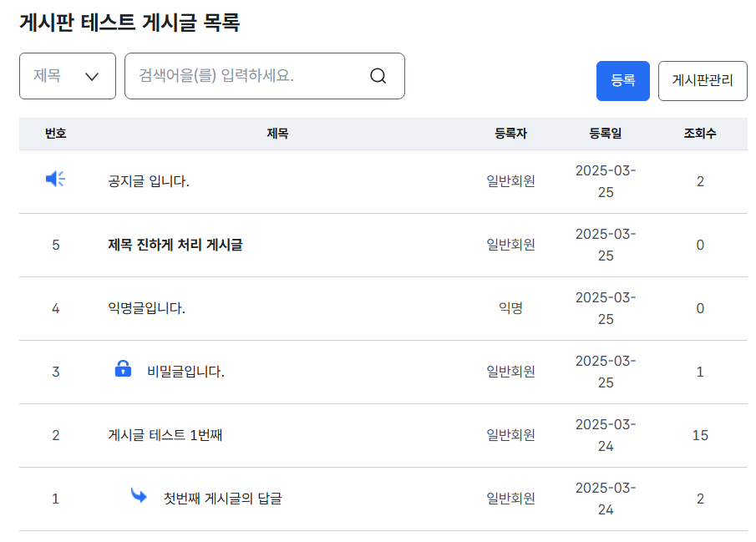Image resolution: width=756 pixels, height=542 pixels.
Task: Click the 등록일 column header
Action: (606, 134)
